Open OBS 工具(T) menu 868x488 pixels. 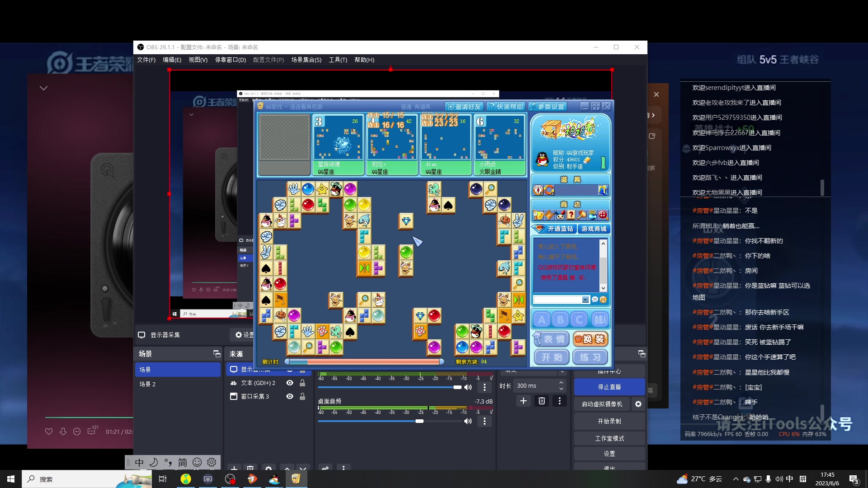tap(338, 60)
